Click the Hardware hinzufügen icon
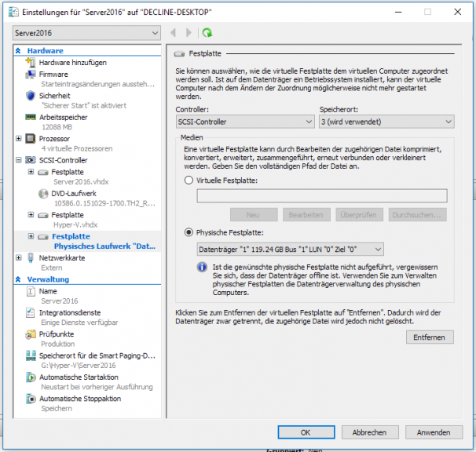This screenshot has width=476, height=452. tap(31, 62)
